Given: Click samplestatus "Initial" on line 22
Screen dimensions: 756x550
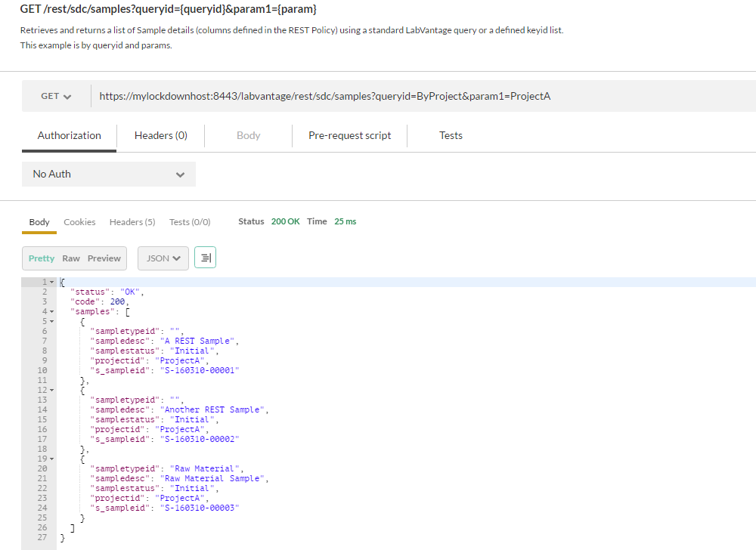Looking at the screenshot, I should click(192, 488).
